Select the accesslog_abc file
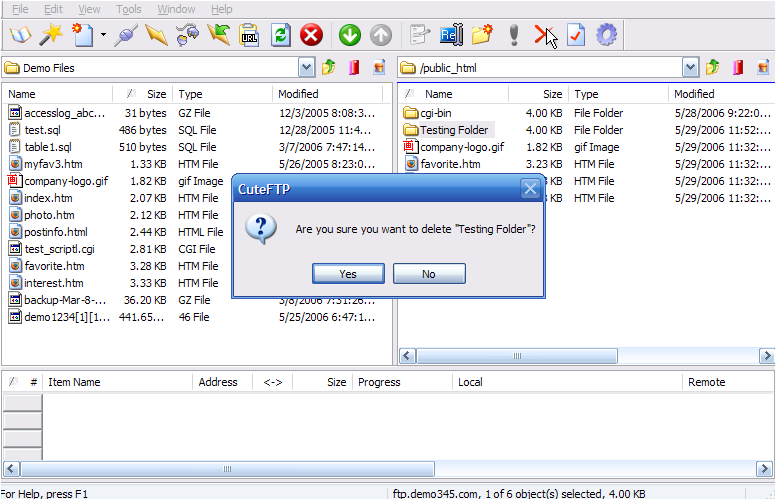The image size is (776, 500). (x=57, y=113)
